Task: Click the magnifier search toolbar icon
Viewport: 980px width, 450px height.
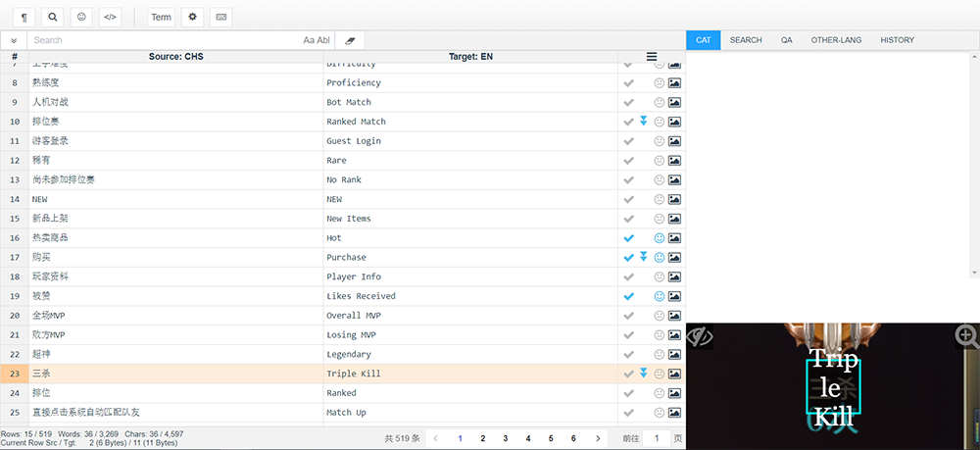Action: (x=53, y=17)
